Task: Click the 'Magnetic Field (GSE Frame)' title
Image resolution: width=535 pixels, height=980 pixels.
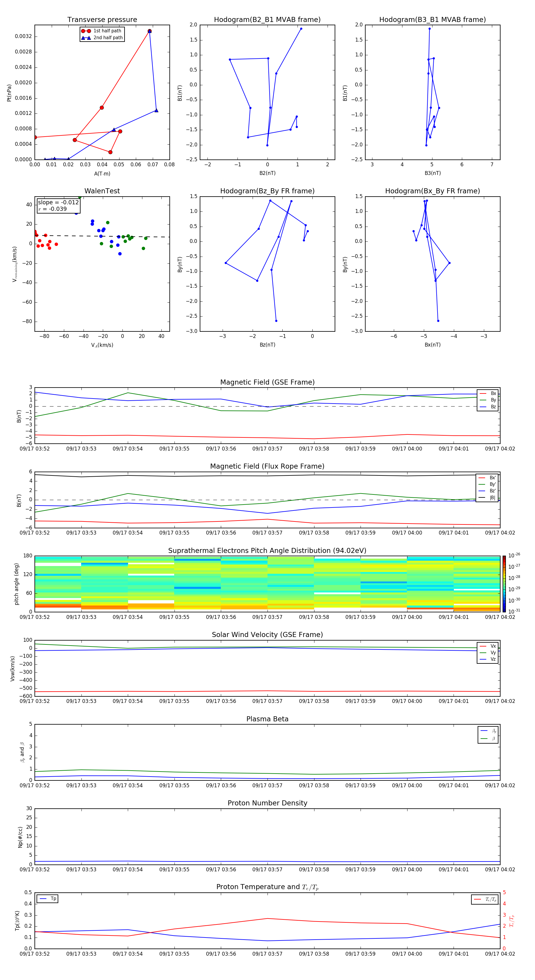Action: 267,382
